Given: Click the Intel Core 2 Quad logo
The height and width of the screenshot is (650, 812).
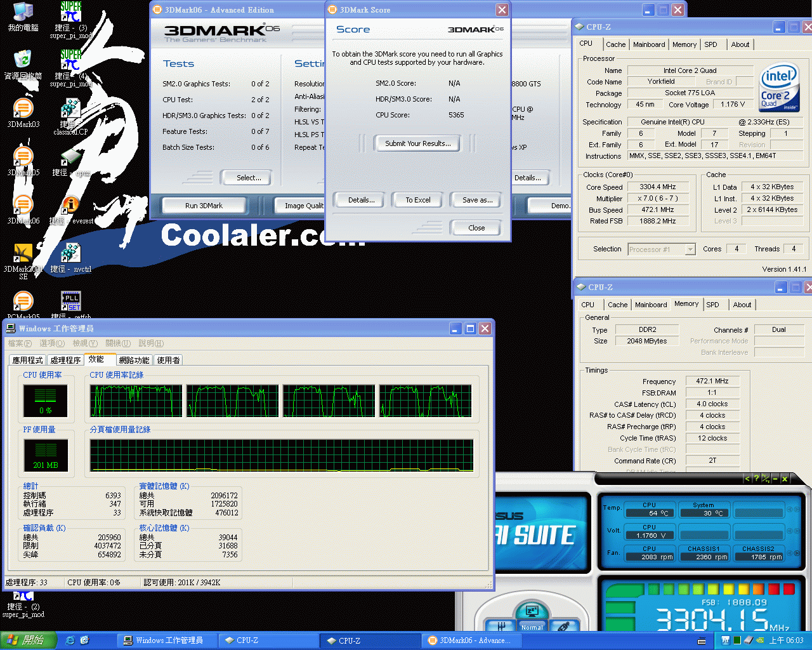Looking at the screenshot, I should [x=779, y=87].
